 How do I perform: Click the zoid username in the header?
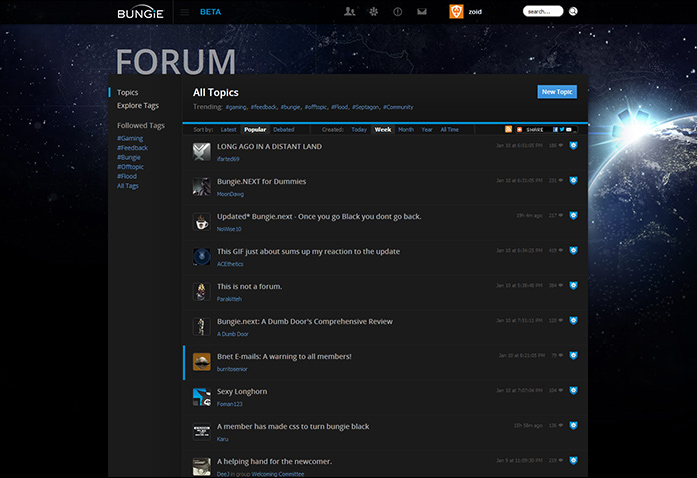(475, 12)
